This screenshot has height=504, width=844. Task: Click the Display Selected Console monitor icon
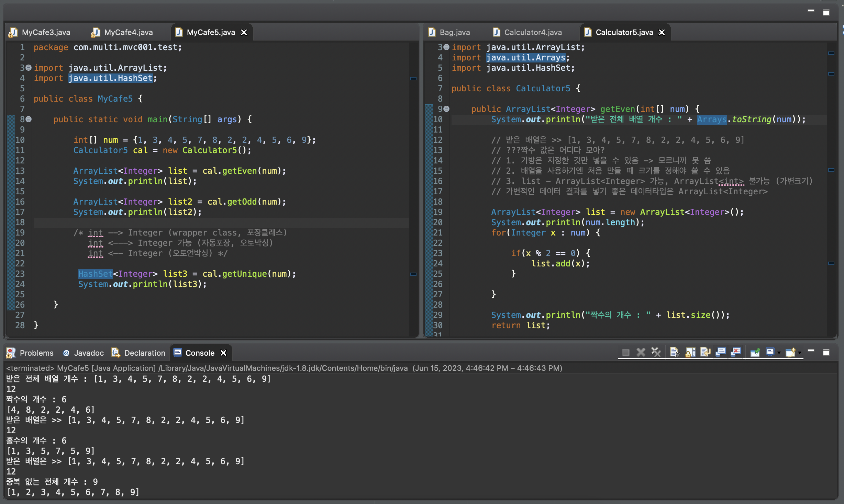click(770, 352)
